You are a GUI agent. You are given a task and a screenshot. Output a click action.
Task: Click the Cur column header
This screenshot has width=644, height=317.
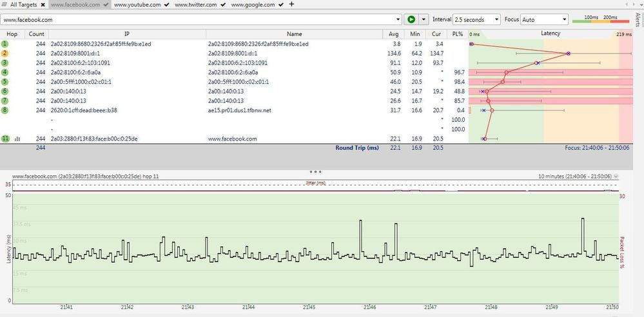436,34
